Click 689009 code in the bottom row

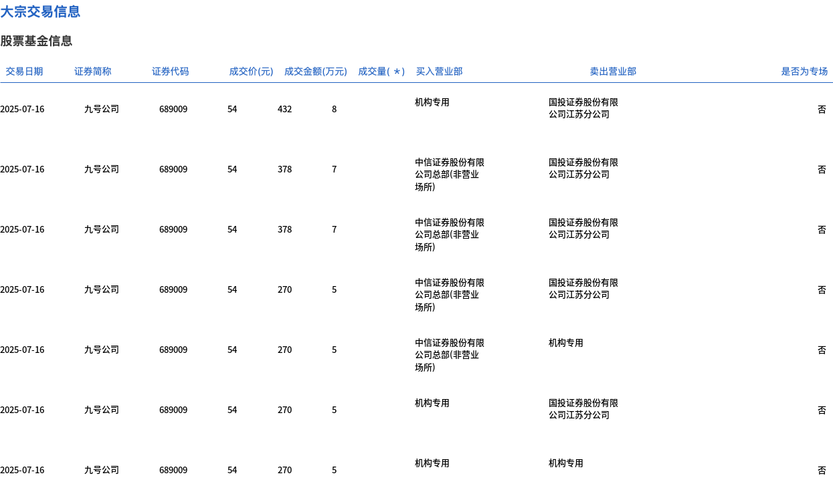coord(173,470)
